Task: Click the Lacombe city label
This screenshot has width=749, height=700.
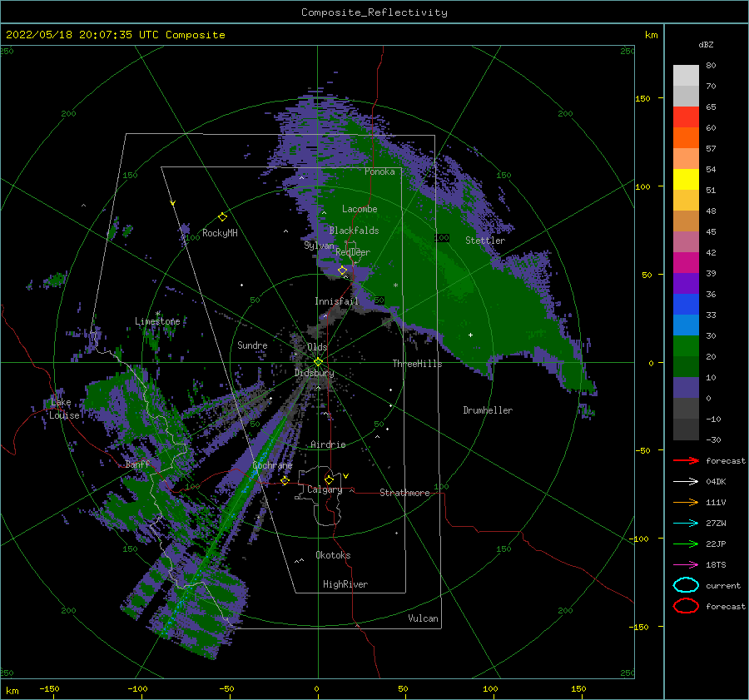Action: 360,209
